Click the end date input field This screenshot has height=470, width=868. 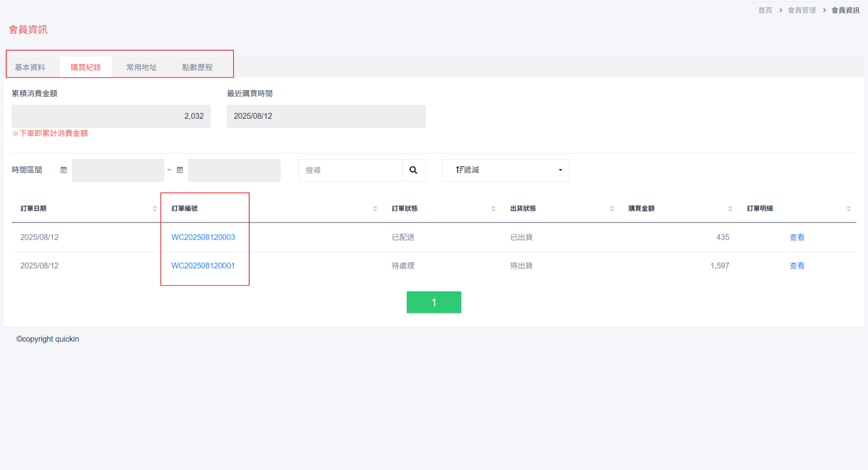pos(234,170)
